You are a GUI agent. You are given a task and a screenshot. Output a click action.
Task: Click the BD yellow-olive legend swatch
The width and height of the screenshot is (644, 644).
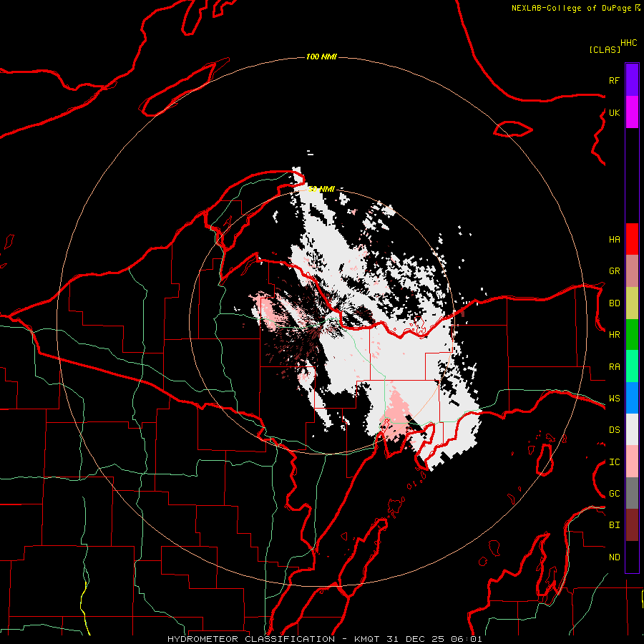[x=632, y=303]
